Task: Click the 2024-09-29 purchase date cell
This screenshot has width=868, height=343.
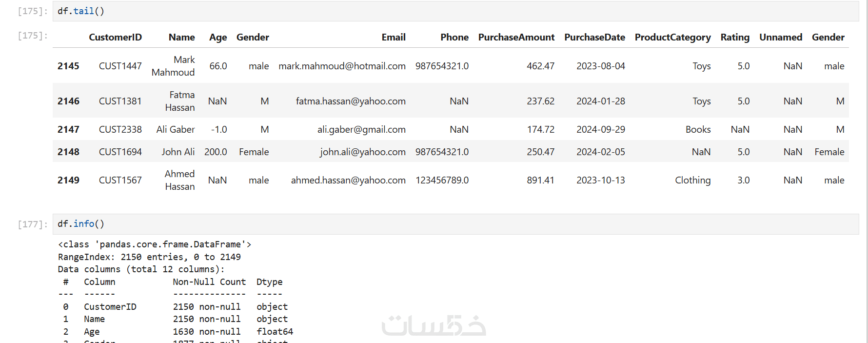Action: click(600, 129)
